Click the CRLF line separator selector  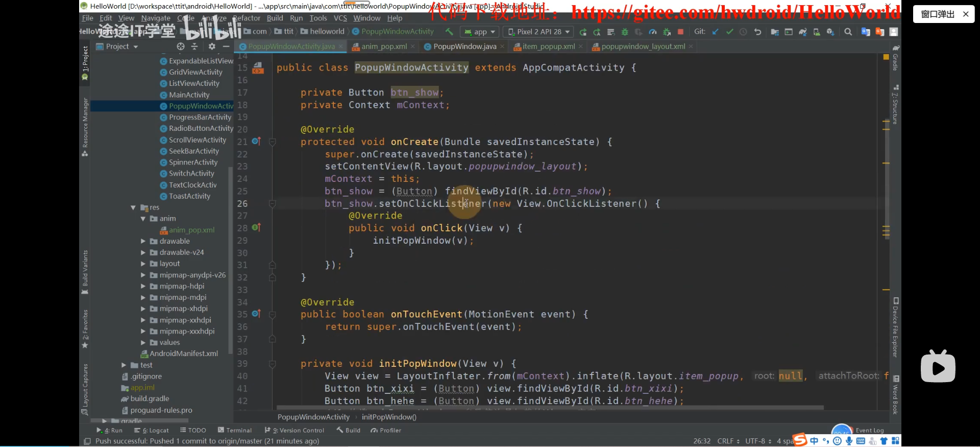coord(729,441)
